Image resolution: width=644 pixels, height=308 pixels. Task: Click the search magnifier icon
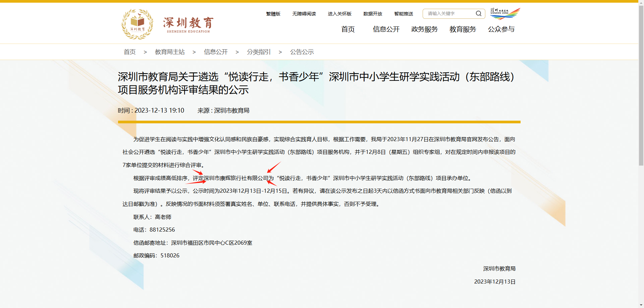coord(479,14)
